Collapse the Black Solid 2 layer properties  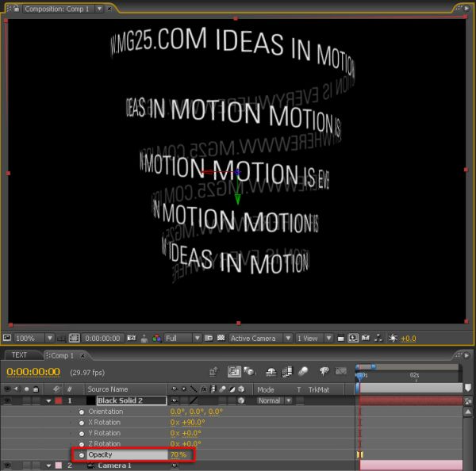(48, 401)
